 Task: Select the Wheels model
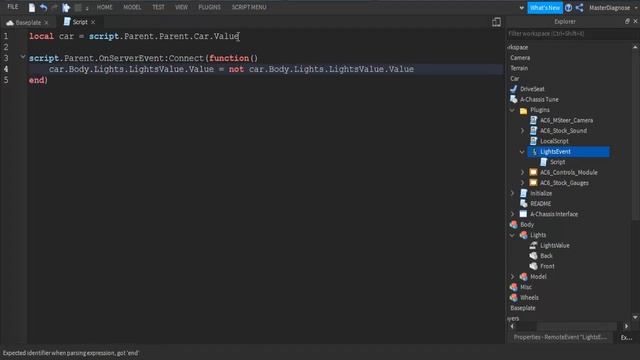(529, 298)
